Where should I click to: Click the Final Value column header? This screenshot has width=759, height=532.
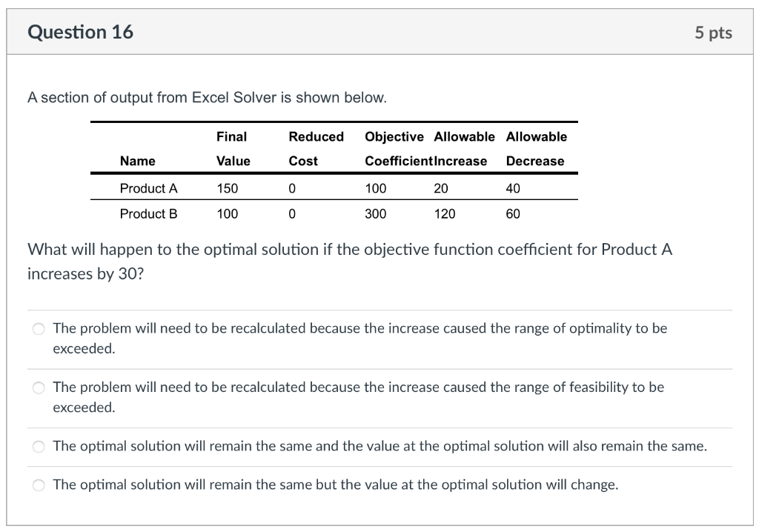tap(232, 148)
